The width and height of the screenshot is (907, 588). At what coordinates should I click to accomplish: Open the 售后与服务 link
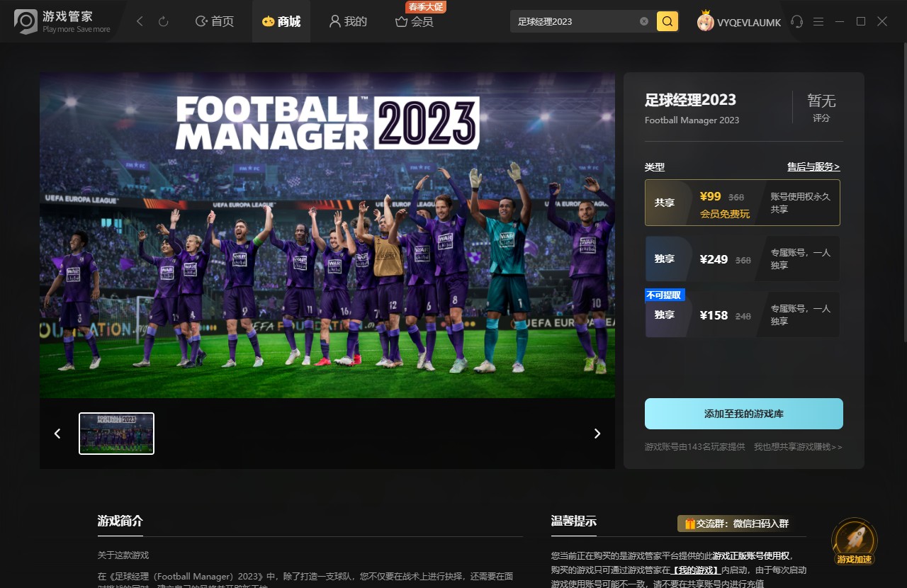pos(813,167)
